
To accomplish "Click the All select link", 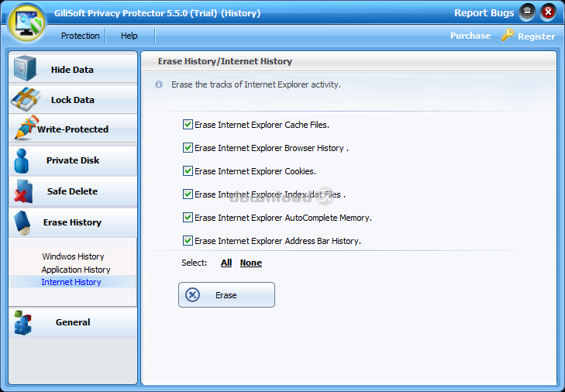I will [226, 263].
